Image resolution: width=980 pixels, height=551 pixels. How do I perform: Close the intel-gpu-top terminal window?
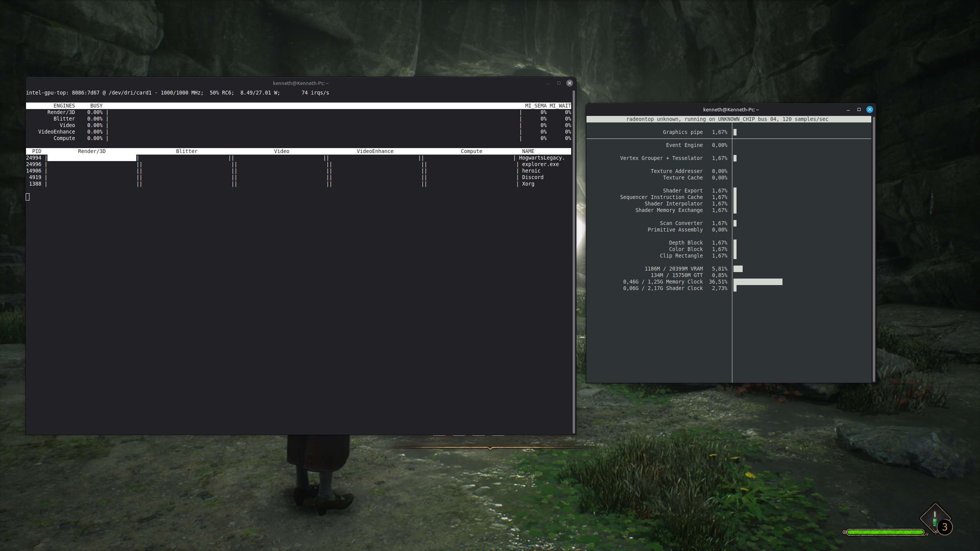coord(570,83)
